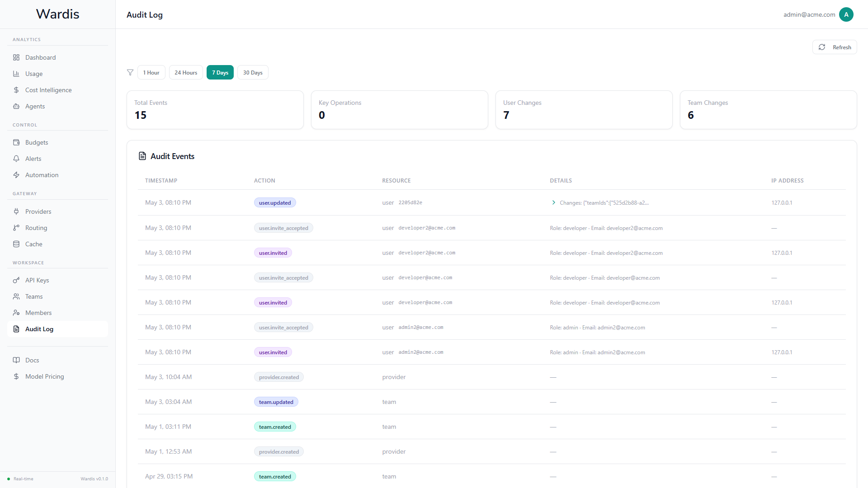Click the Members user icon

pos(16,313)
